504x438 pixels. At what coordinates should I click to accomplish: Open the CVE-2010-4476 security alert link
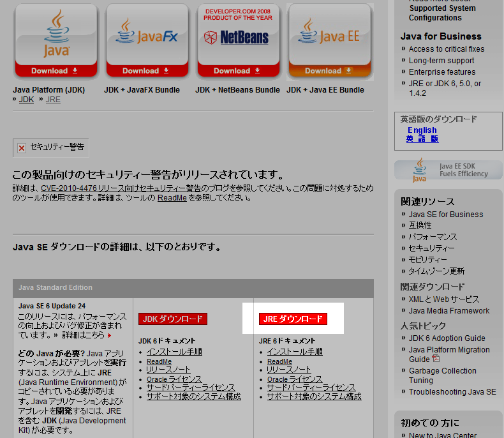(121, 188)
